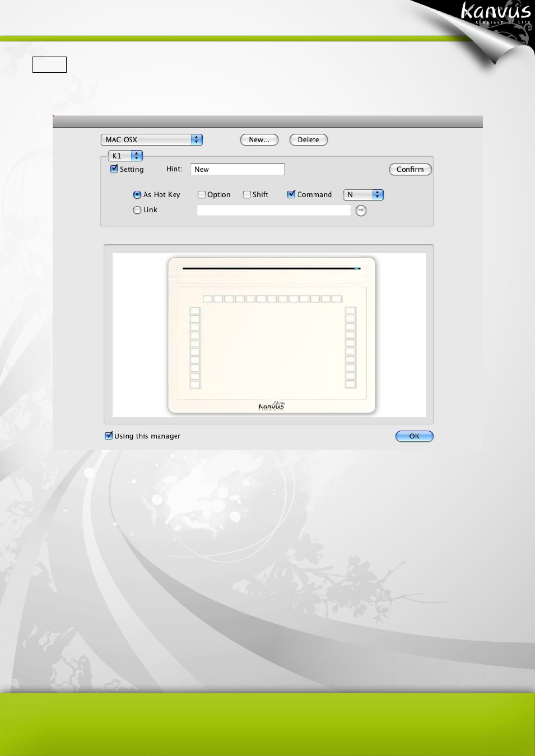Select the As Hot Key radio button
This screenshot has width=535, height=756.
(137, 195)
